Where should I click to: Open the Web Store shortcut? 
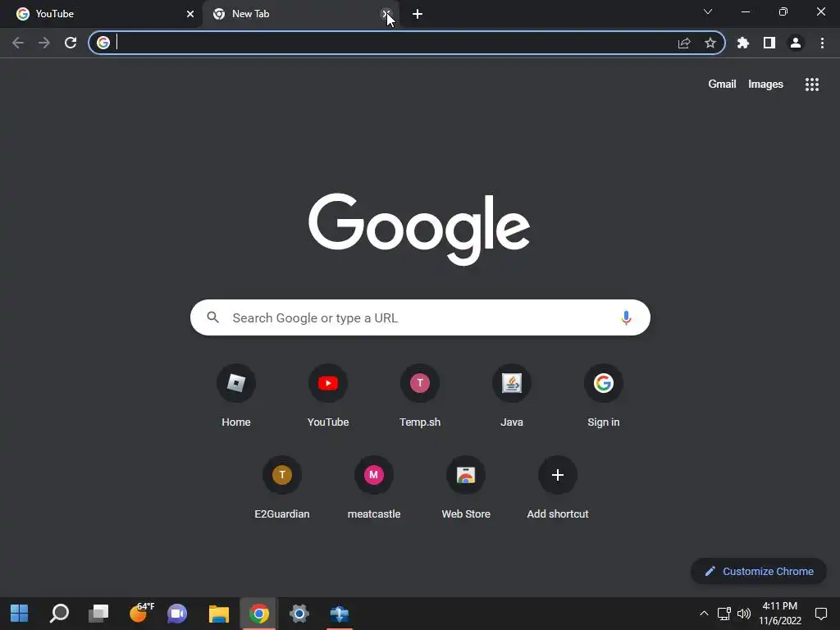[x=466, y=487]
